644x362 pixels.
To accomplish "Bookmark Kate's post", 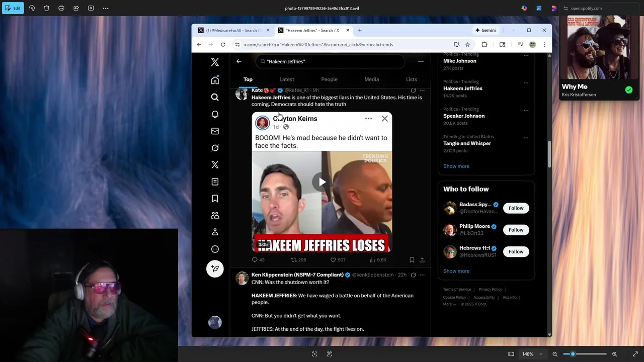I will (412, 260).
